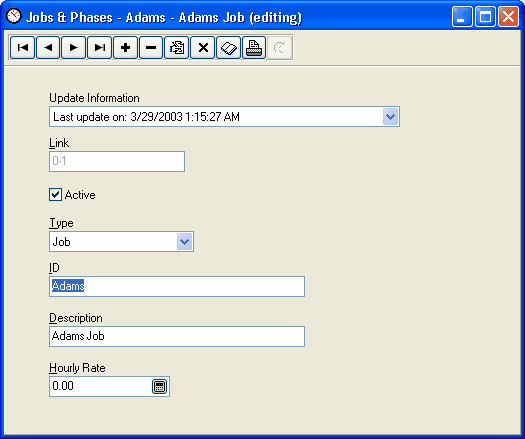Click the Update Information label
525x439 pixels.
coord(94,98)
